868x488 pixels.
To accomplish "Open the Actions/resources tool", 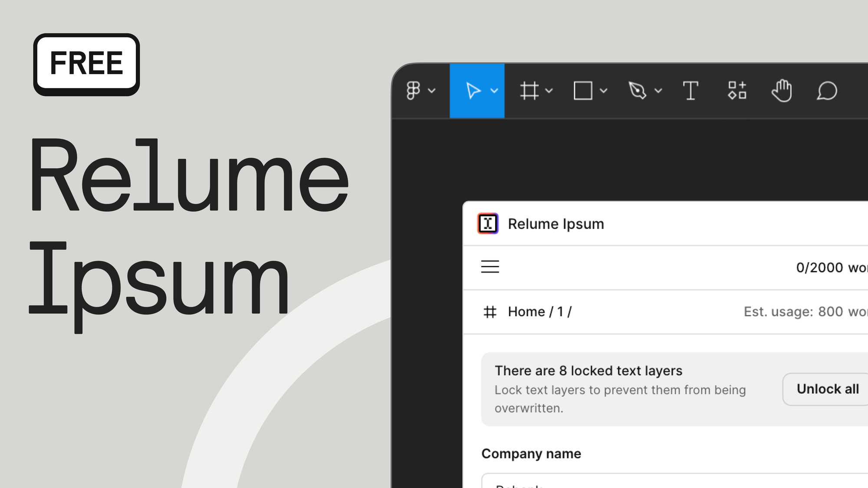I will (736, 91).
